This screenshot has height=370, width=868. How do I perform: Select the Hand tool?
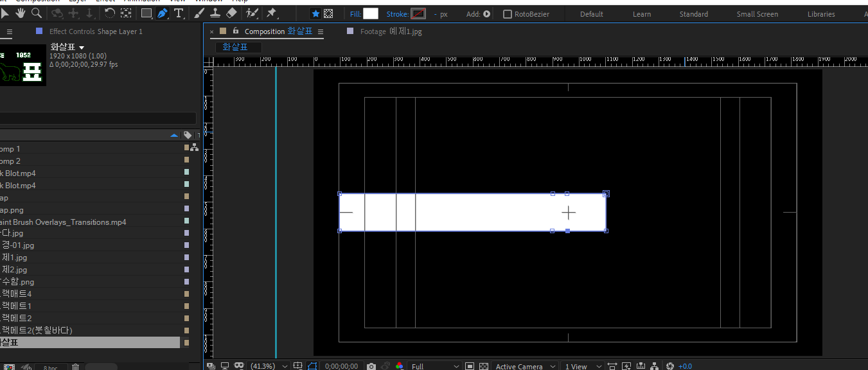point(21,13)
